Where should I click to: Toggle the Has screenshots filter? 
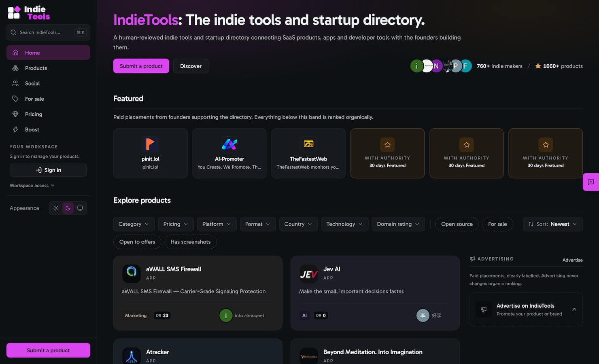191,242
